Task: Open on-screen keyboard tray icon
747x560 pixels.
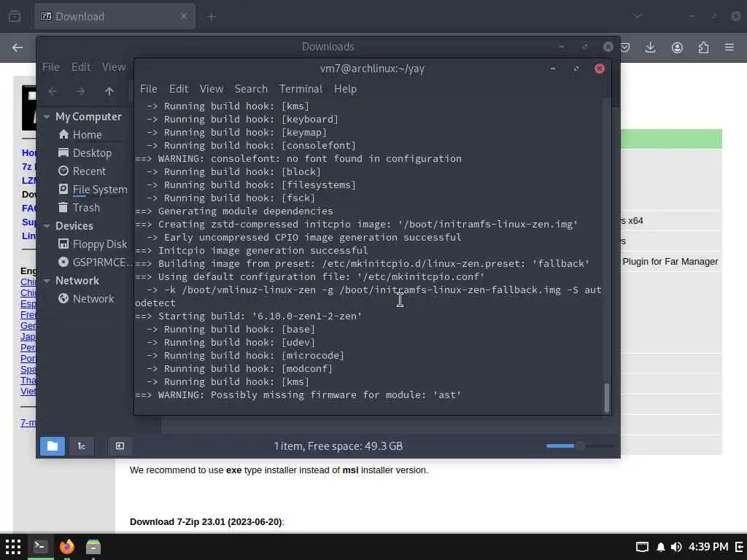Action: click(642, 547)
